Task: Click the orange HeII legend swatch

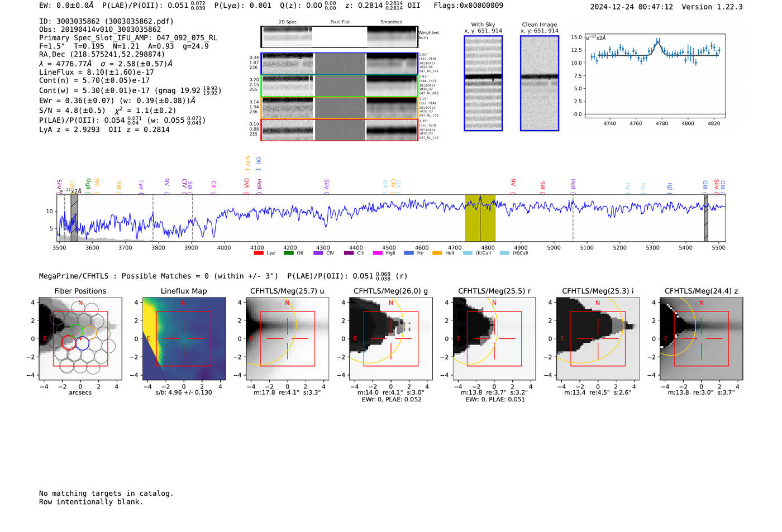Action: tap(437, 253)
